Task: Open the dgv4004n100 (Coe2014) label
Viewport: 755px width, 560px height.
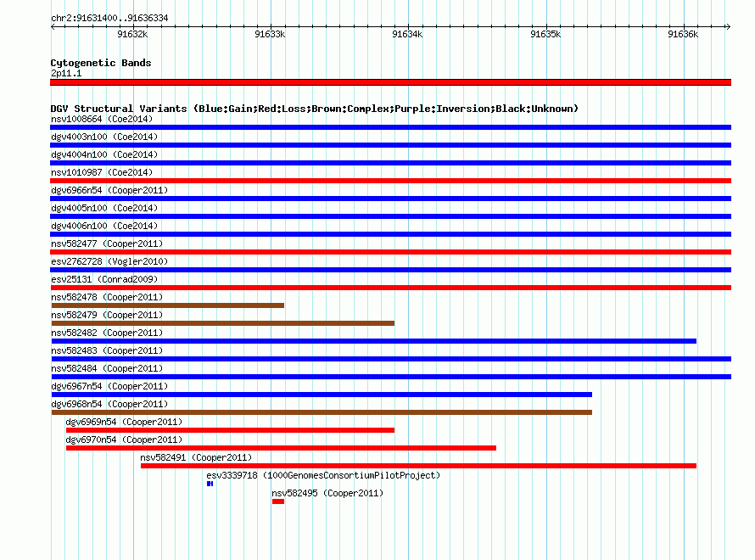Action: point(104,154)
